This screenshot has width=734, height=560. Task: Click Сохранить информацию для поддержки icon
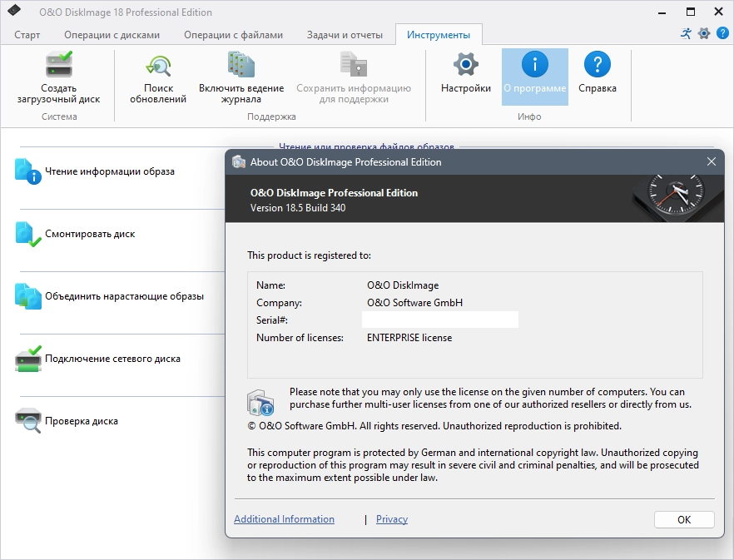[x=354, y=64]
